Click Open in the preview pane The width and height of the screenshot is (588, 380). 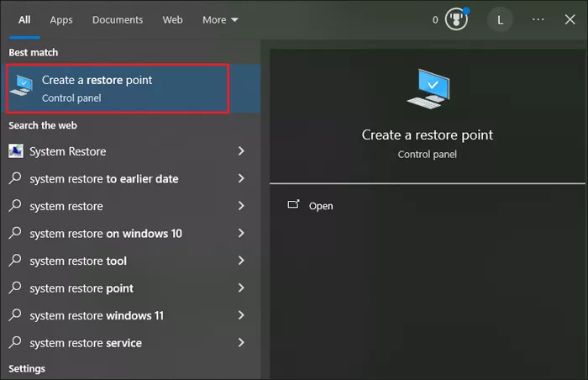click(321, 206)
